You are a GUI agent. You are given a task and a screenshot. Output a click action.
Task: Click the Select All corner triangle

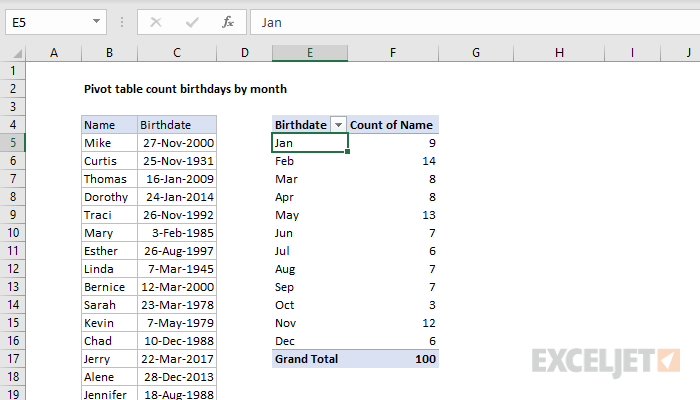pos(17,54)
